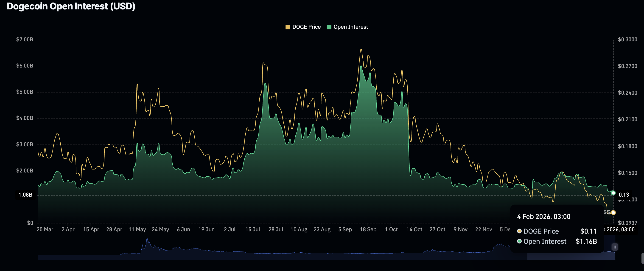Click the green dot in tooltip
The width and height of the screenshot is (644, 271).
[519, 241]
